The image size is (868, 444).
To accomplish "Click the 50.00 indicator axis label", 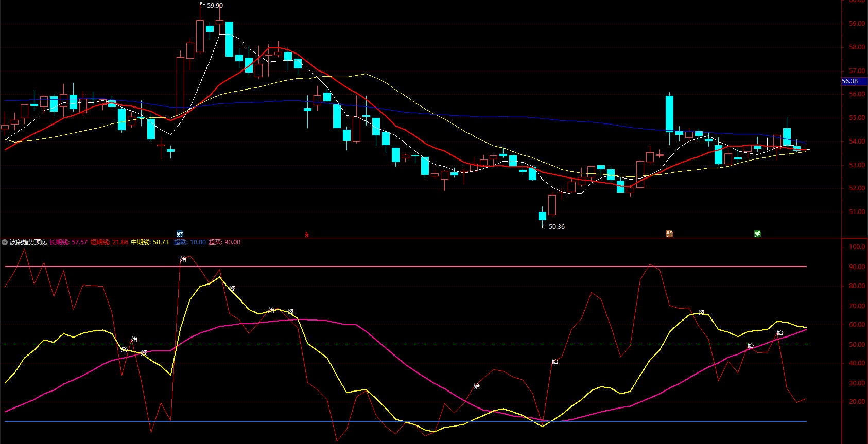I will coord(857,345).
